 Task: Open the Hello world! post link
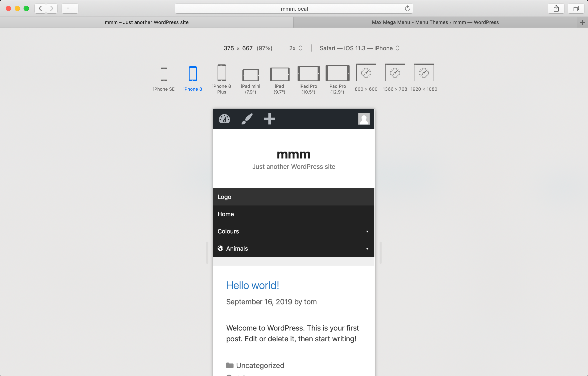252,285
